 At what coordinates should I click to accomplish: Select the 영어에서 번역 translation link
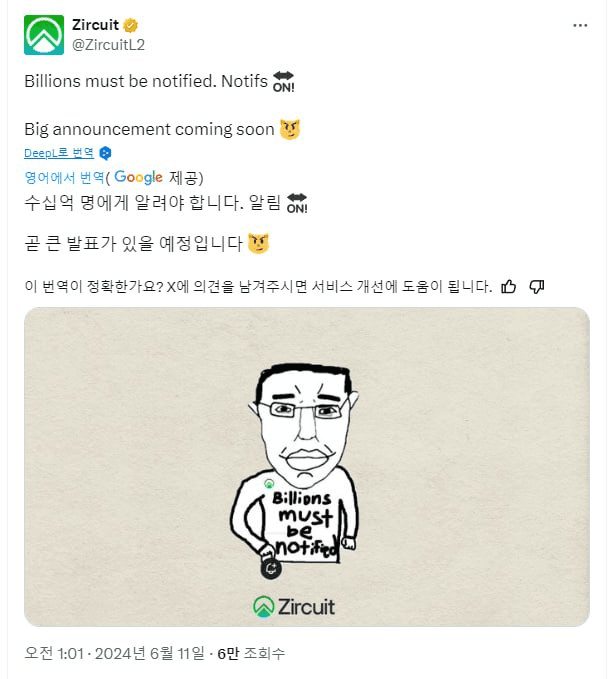pos(64,177)
